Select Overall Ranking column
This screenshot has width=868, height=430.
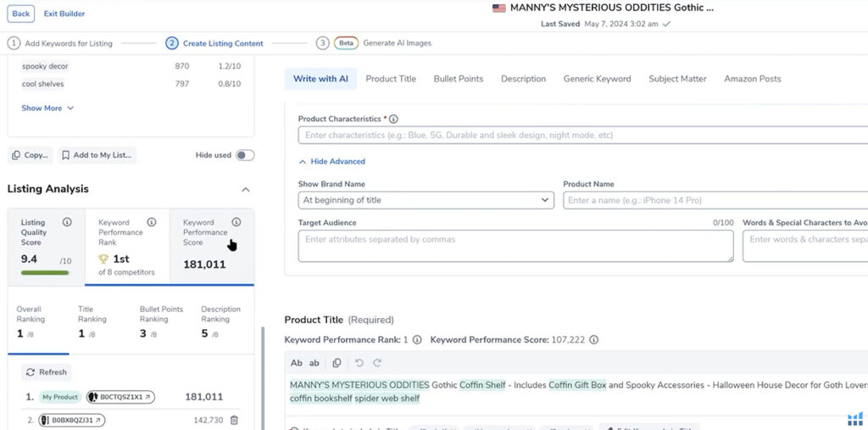pyautogui.click(x=38, y=322)
